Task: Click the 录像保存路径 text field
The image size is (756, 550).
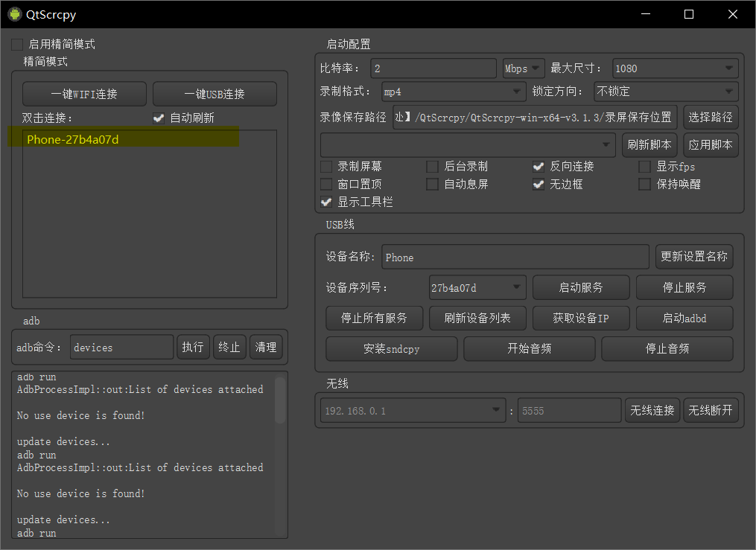Action: (x=536, y=117)
